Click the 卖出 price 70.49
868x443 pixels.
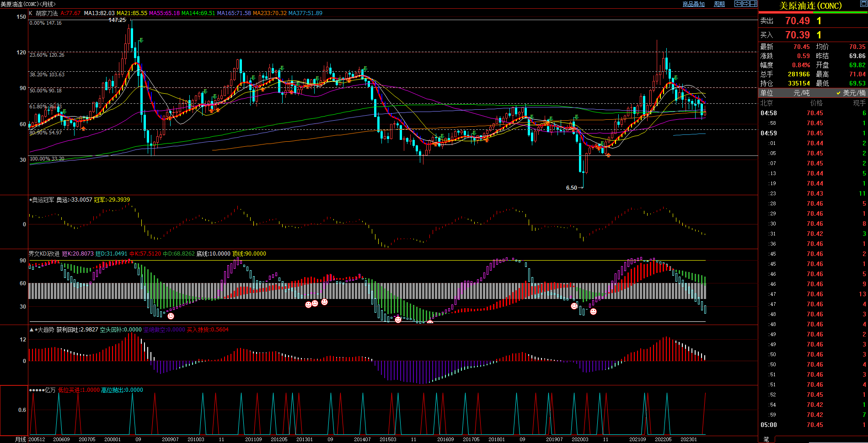(x=797, y=21)
